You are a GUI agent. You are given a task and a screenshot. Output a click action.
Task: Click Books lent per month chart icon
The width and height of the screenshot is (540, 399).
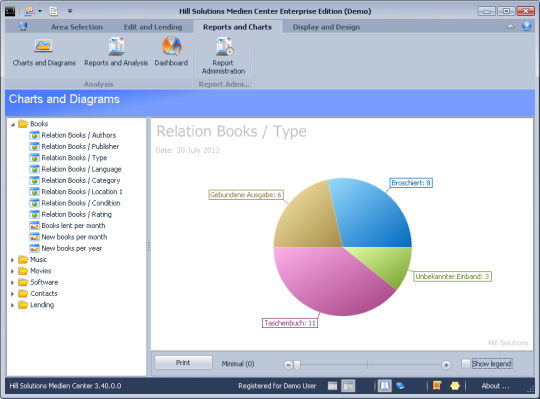coord(34,226)
